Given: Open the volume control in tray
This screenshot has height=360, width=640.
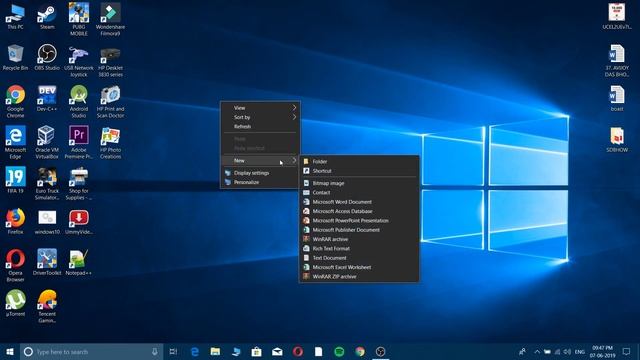Looking at the screenshot, I should (567, 352).
